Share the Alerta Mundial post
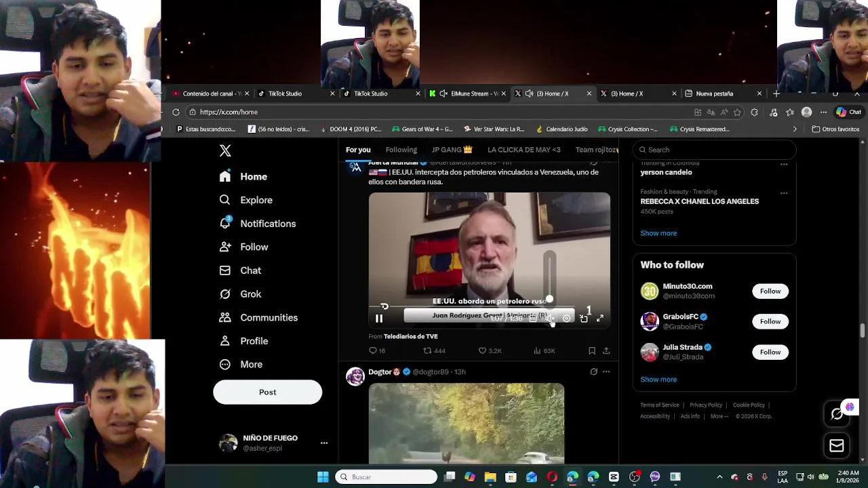Image resolution: width=868 pixels, height=488 pixels. (x=606, y=350)
